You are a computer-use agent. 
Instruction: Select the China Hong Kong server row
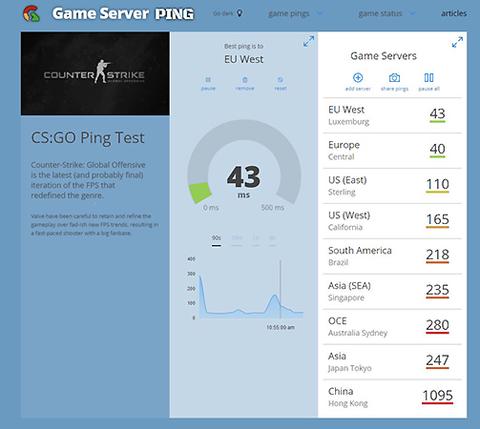(392, 397)
